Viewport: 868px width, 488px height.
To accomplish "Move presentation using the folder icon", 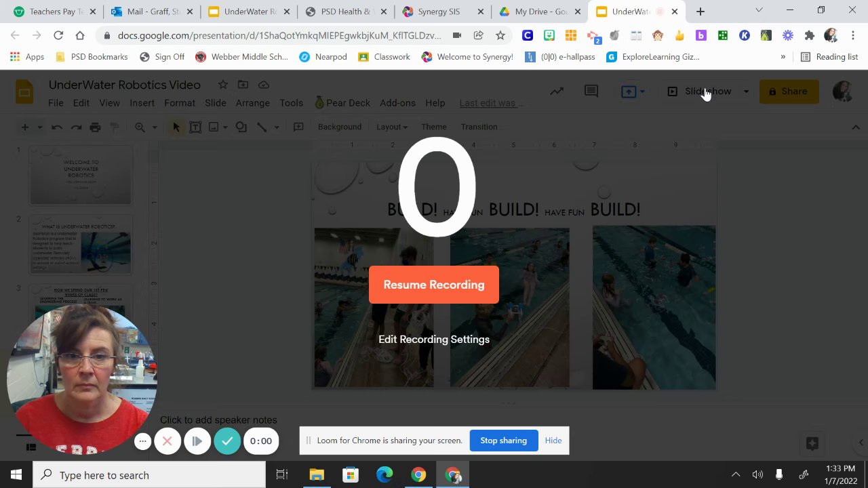I will pos(243,85).
